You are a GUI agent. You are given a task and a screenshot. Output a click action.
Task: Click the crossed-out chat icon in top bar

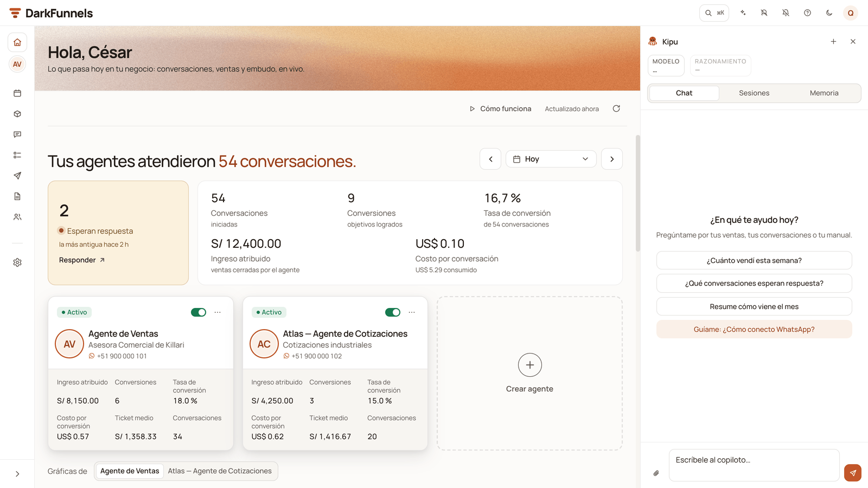(x=764, y=13)
